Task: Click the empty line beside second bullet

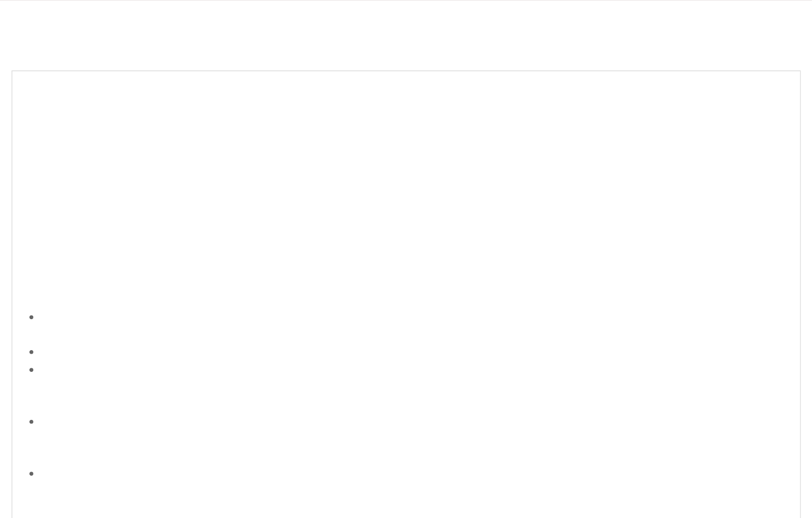Action: point(413,352)
